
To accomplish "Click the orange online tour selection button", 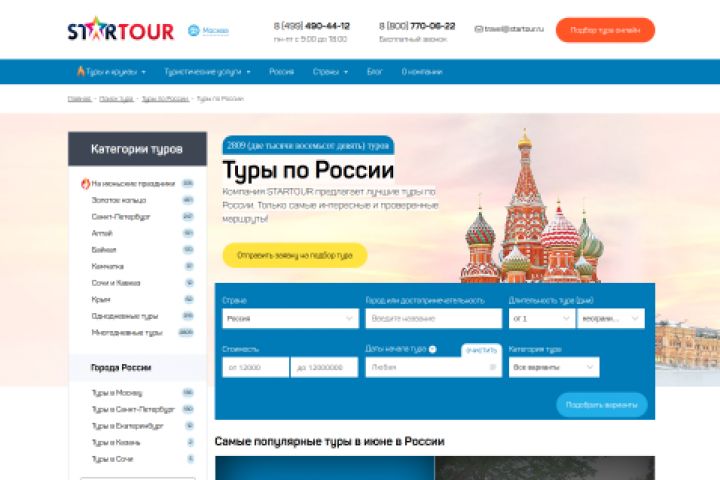I will (x=605, y=30).
